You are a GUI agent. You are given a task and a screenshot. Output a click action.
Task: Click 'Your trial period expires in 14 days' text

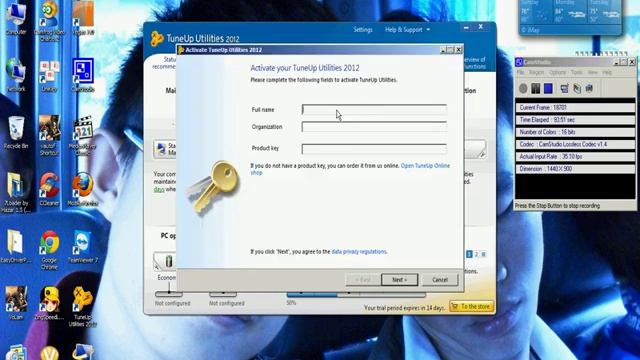(x=404, y=308)
